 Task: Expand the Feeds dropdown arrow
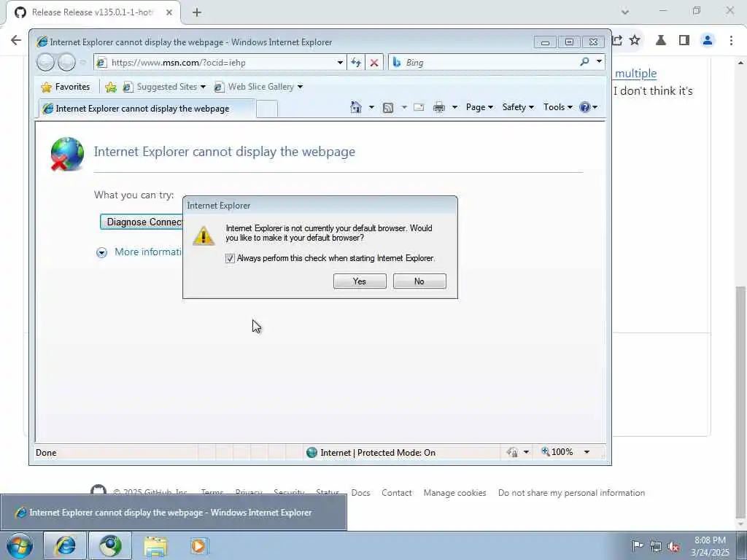tap(404, 107)
